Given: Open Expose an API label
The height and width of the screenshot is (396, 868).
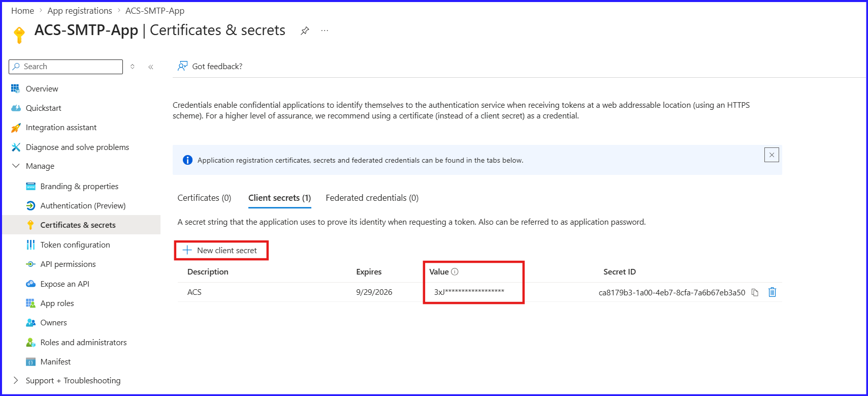Looking at the screenshot, I should coord(65,284).
